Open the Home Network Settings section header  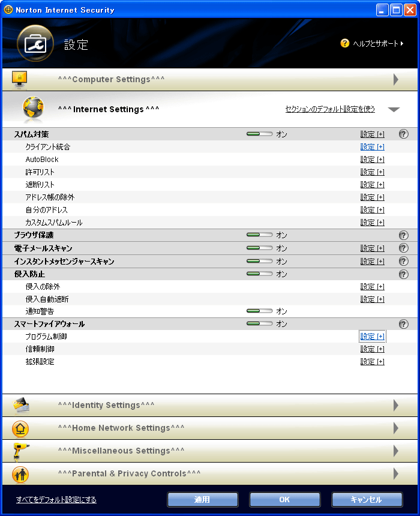209,428
